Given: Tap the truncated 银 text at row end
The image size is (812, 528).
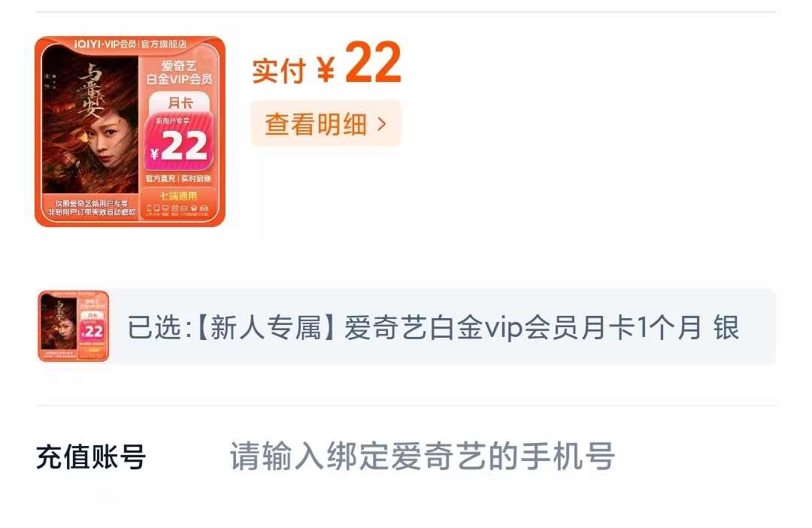Looking at the screenshot, I should (x=726, y=327).
